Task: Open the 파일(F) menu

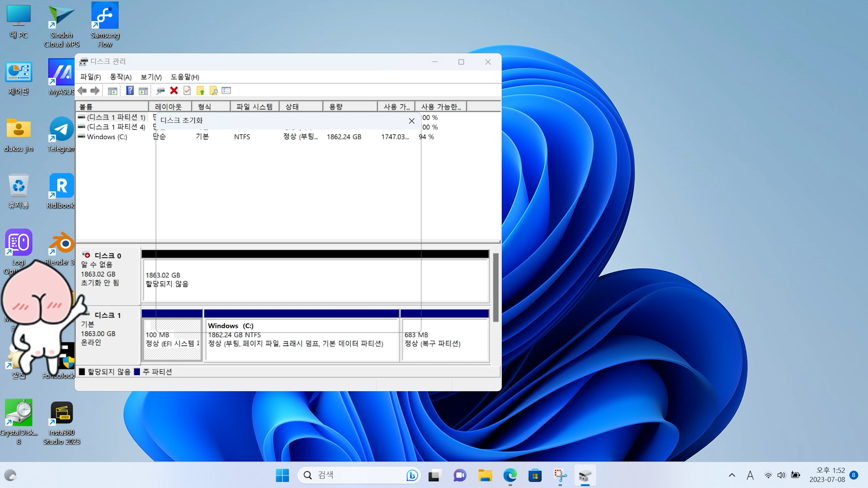Action: click(90, 77)
